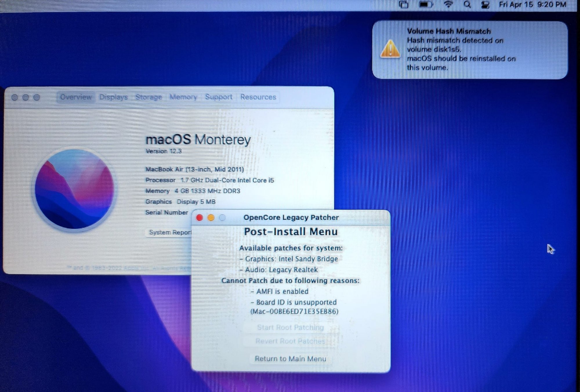Switch to the Displays tab

pos(113,97)
